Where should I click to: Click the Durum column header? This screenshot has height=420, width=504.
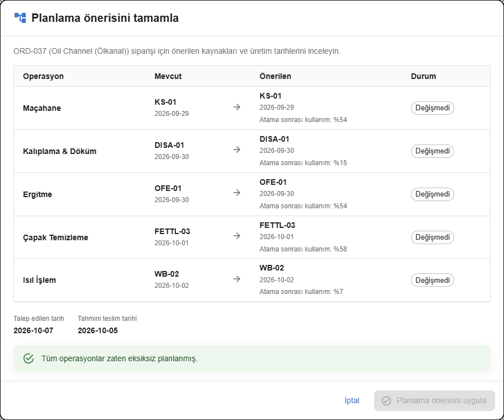click(x=423, y=76)
